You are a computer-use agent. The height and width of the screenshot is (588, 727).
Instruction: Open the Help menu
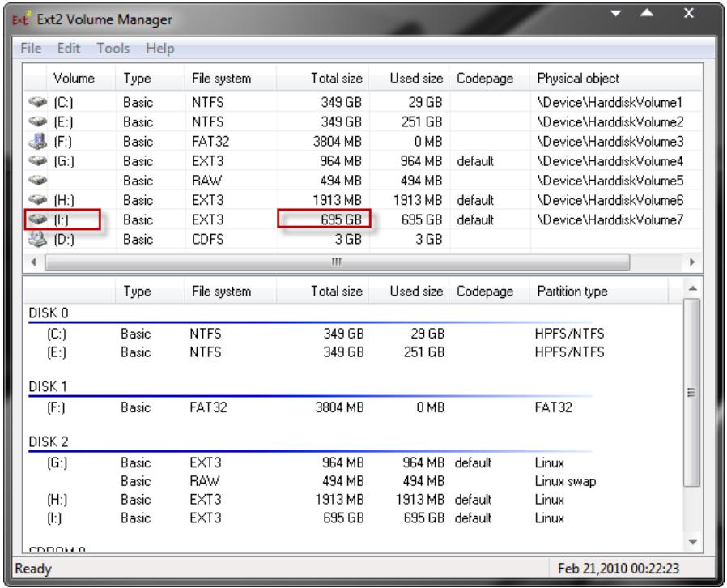(160, 49)
